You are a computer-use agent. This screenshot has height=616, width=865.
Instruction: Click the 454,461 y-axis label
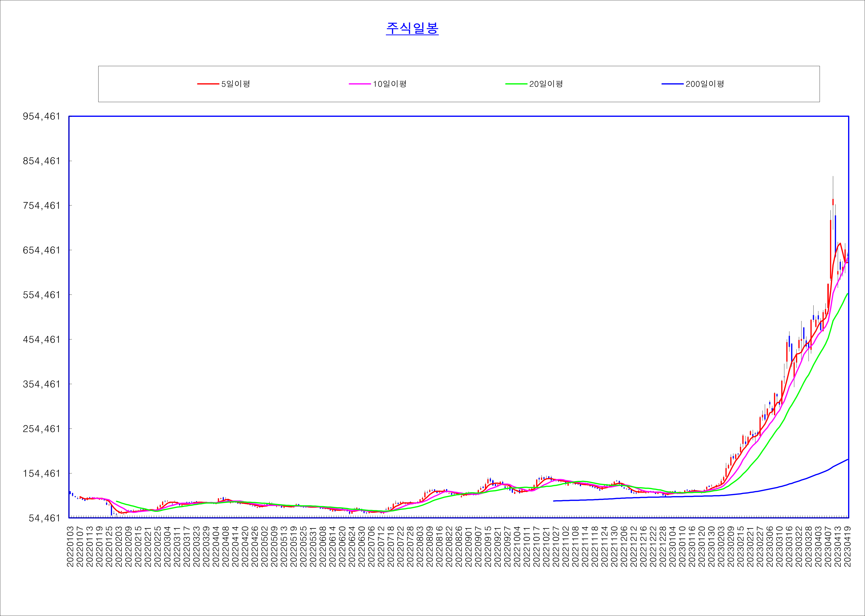click(42, 339)
